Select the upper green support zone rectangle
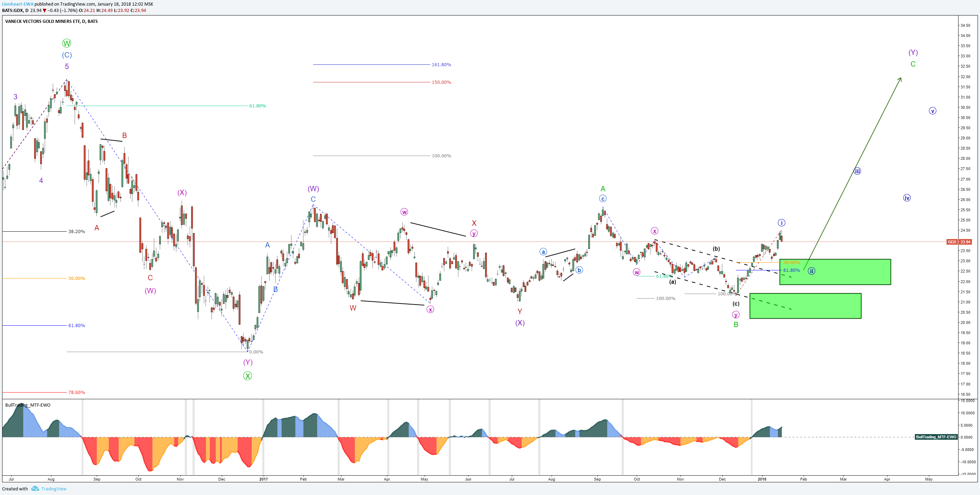This screenshot has width=980, height=495. coord(835,272)
